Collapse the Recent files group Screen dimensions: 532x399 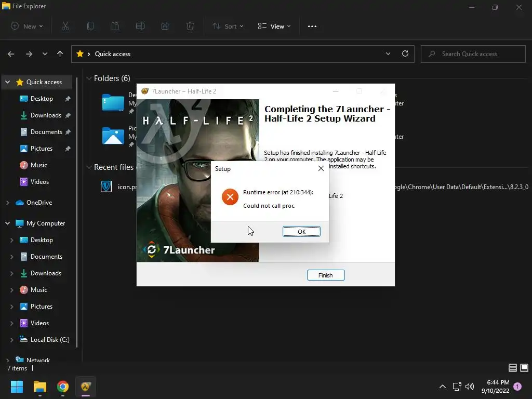coord(89,167)
